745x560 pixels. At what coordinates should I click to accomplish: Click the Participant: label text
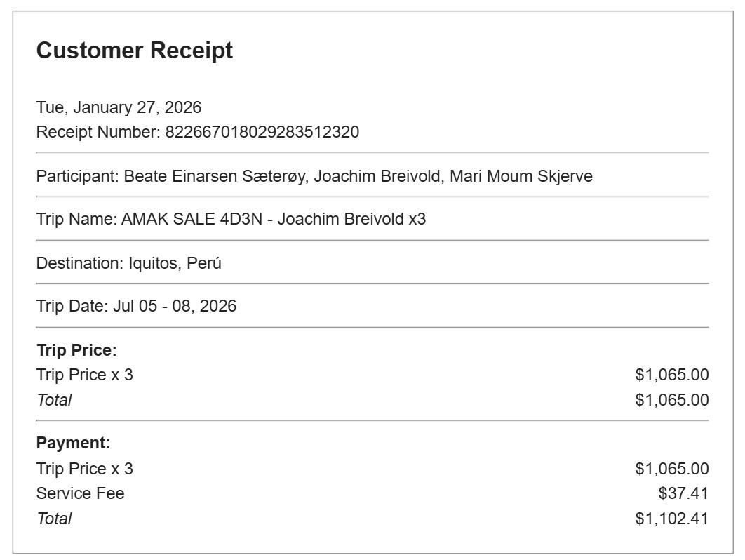[77, 176]
